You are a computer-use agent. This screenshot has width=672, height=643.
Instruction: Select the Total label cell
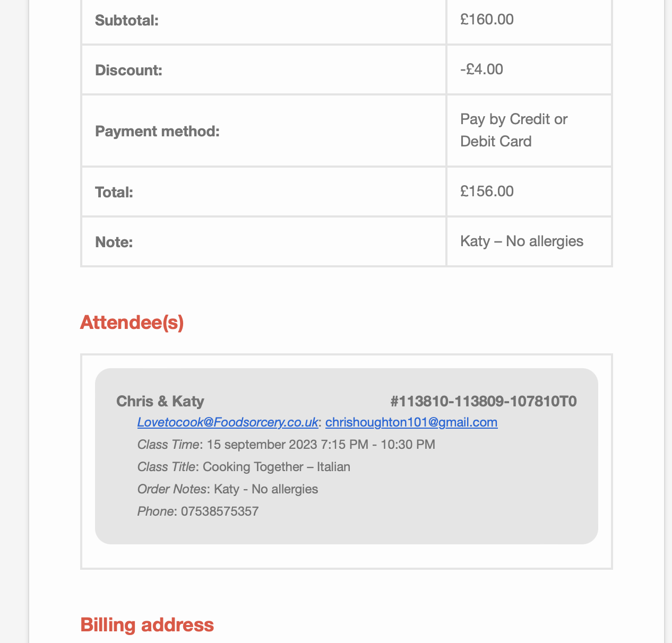tap(264, 192)
